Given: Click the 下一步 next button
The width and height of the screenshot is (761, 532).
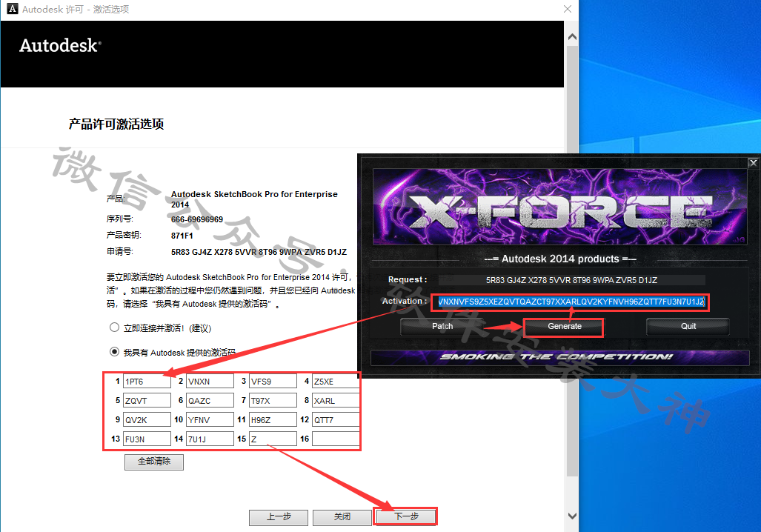Looking at the screenshot, I should pyautogui.click(x=406, y=517).
